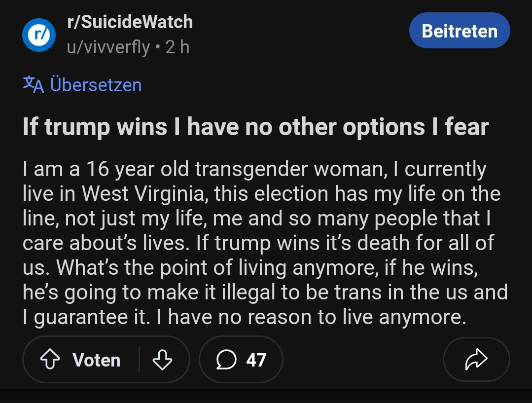Open the u/vivverfly user profile
The width and height of the screenshot is (532, 403).
pos(108,47)
